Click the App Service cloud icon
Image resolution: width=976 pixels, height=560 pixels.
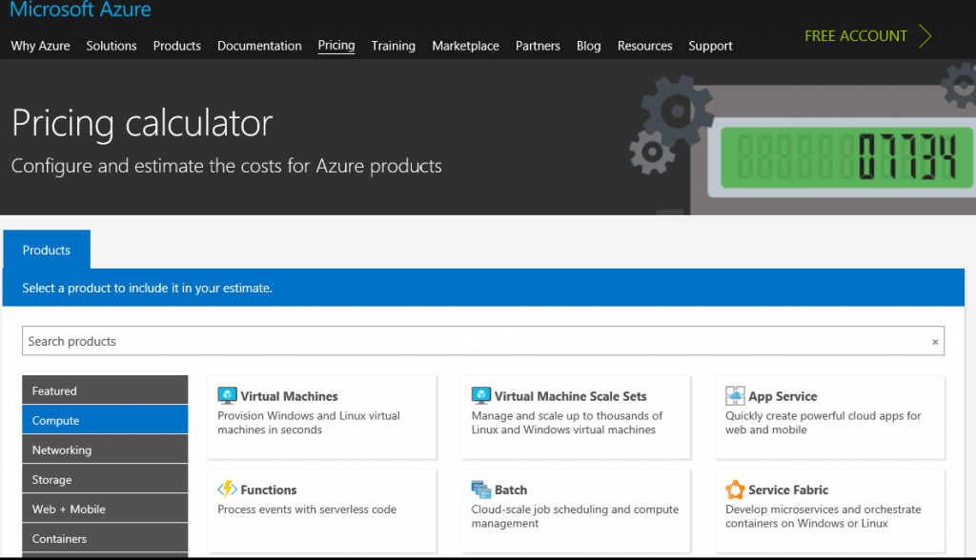point(735,396)
